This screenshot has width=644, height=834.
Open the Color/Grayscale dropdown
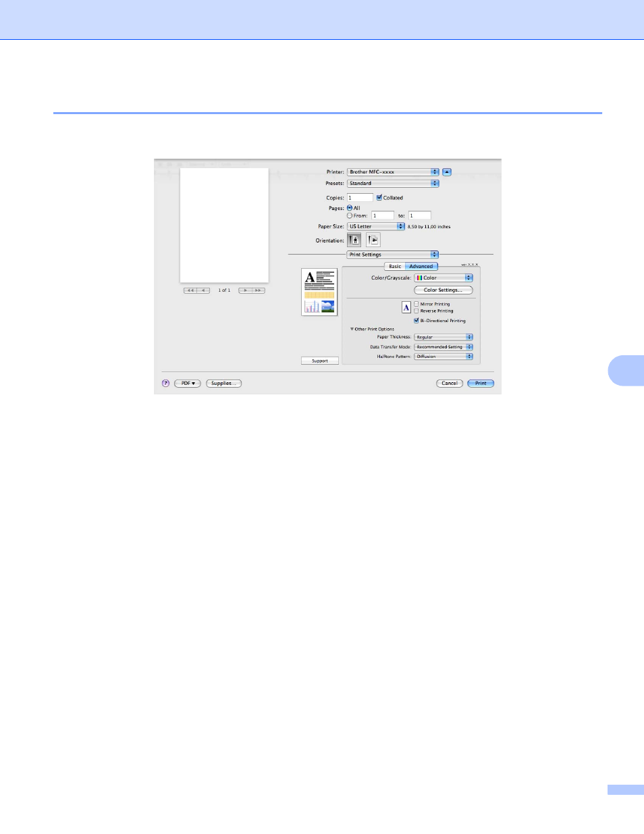click(444, 278)
